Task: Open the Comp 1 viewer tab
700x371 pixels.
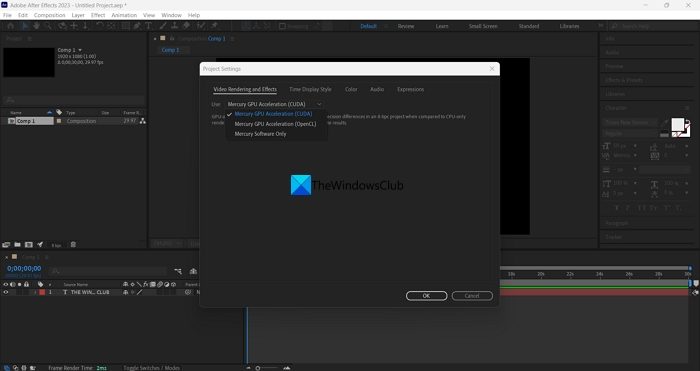Action: pos(171,50)
